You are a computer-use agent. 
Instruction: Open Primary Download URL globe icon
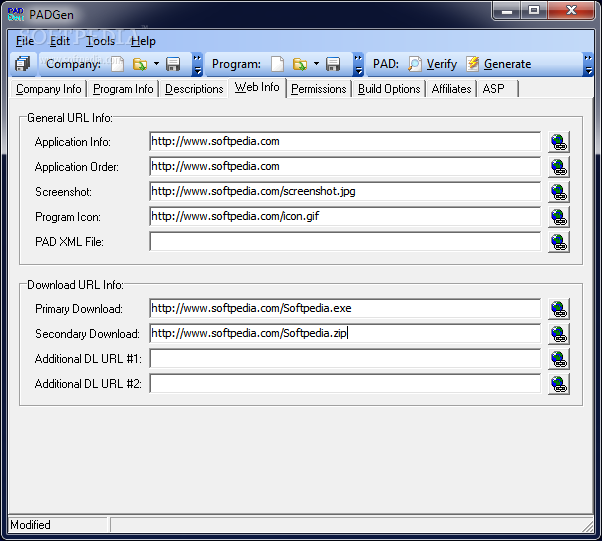(559, 309)
